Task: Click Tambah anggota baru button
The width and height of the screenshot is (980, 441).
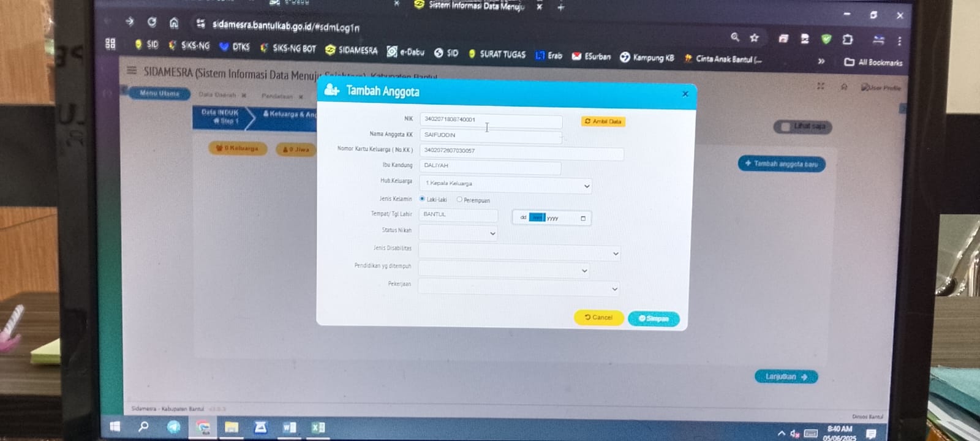Action: tap(782, 164)
